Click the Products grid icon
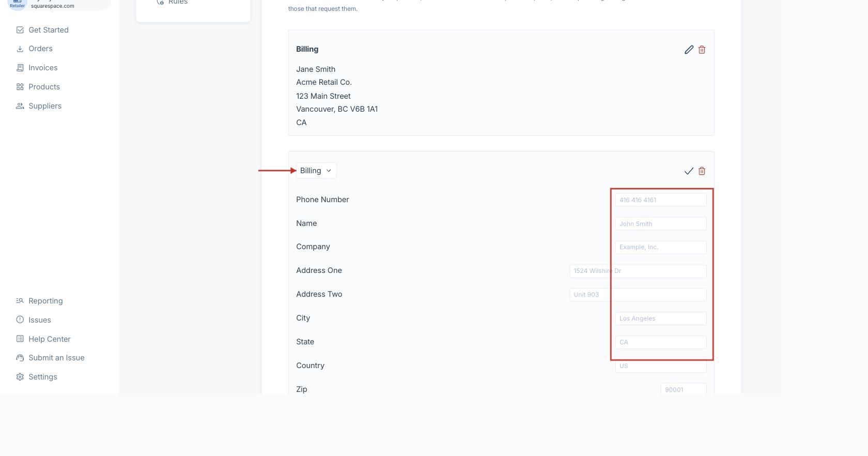The height and width of the screenshot is (456, 868). click(20, 87)
